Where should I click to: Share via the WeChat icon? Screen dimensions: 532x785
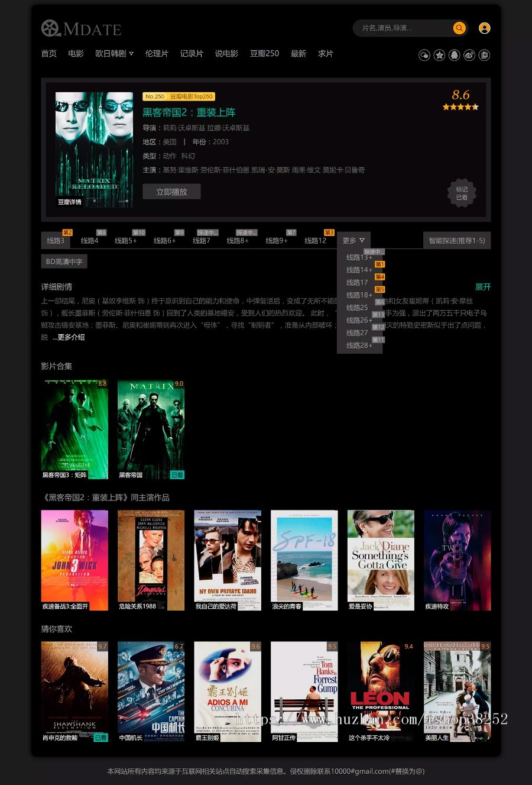tap(424, 55)
